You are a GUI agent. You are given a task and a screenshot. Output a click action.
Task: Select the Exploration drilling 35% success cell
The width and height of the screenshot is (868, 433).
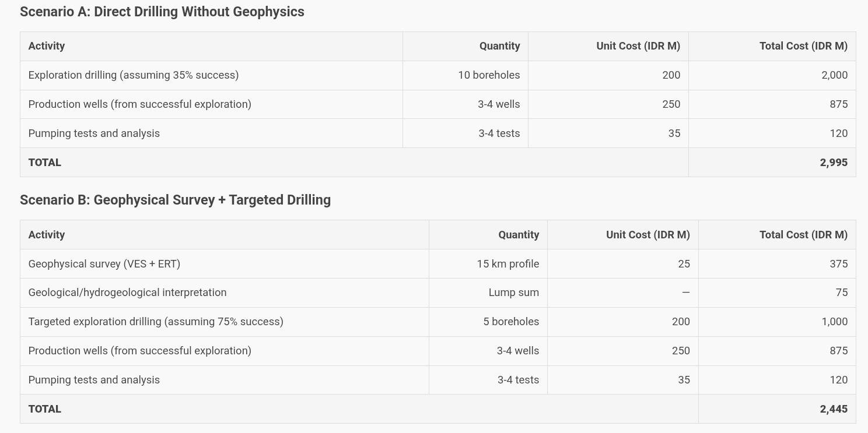[134, 75]
